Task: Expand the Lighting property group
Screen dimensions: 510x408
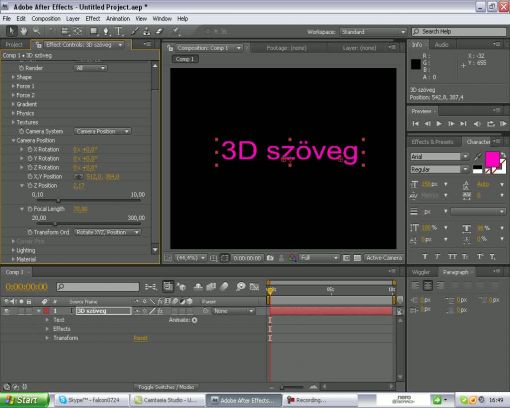Action: click(13, 250)
